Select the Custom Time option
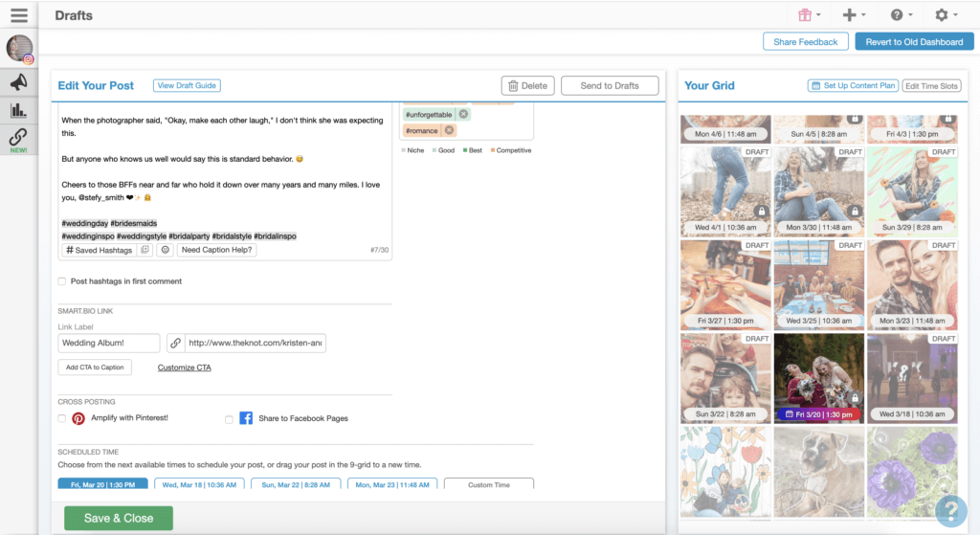The image size is (980, 535). click(x=488, y=484)
